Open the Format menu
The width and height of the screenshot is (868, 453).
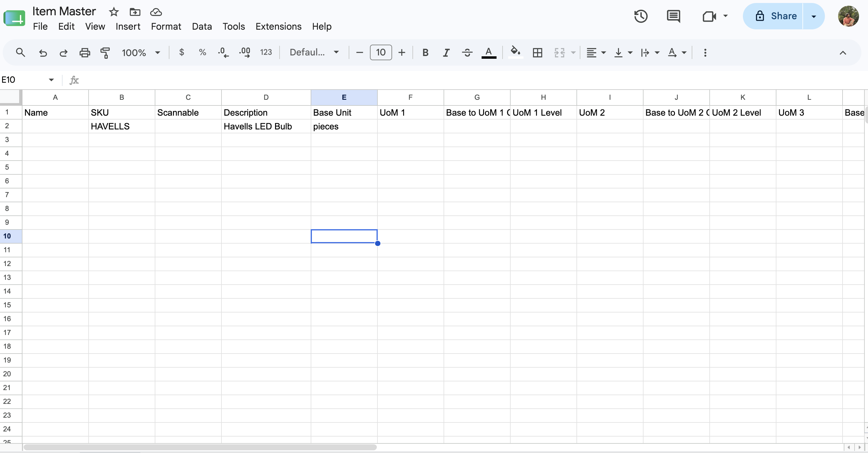point(166,26)
